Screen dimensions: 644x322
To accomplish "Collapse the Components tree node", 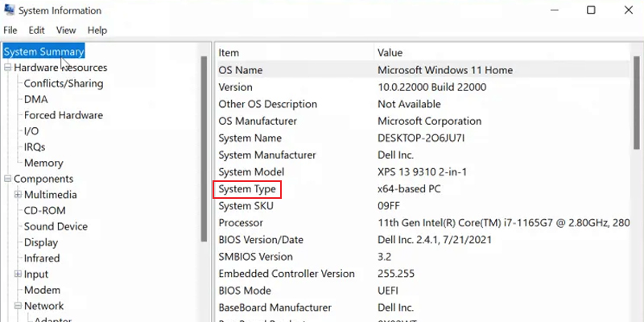I will pos(7,179).
